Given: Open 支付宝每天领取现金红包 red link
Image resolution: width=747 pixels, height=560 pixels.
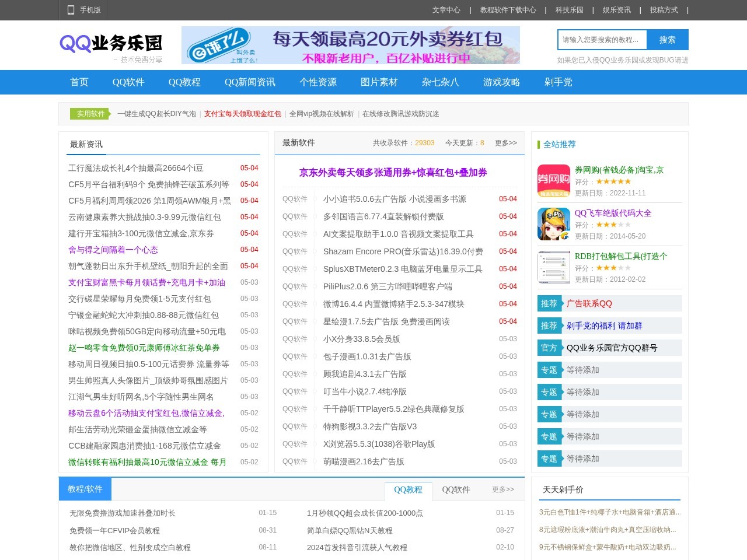Looking at the screenshot, I should (243, 114).
